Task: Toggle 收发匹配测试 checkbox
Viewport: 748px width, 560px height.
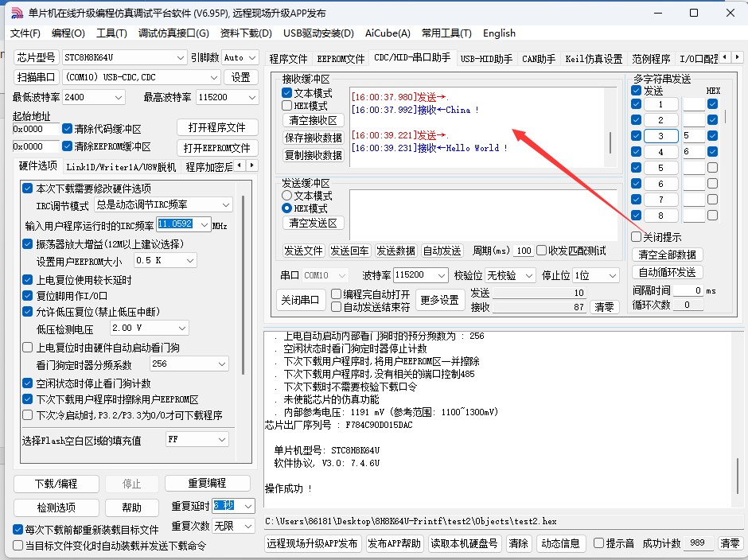Action: [x=541, y=251]
